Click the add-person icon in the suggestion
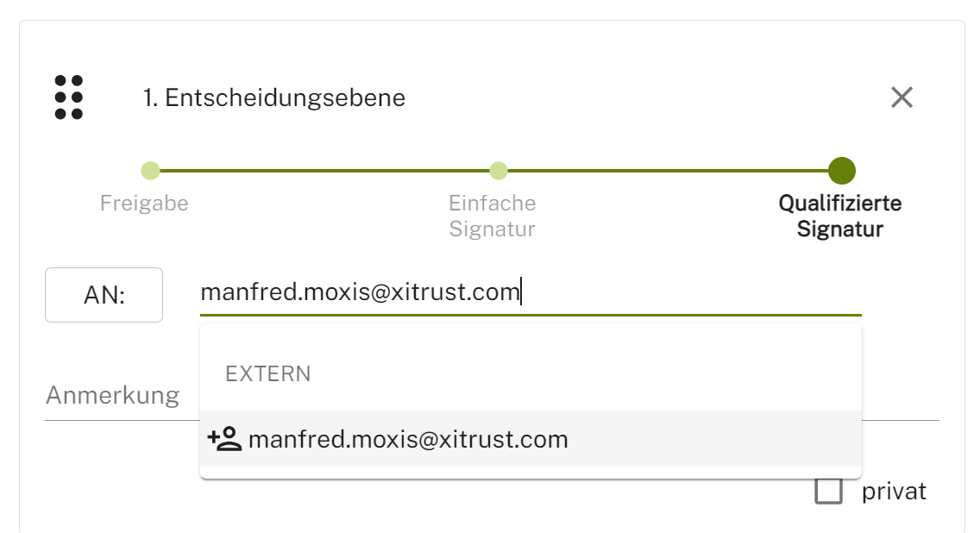The width and height of the screenshot is (980, 533). pos(224,439)
